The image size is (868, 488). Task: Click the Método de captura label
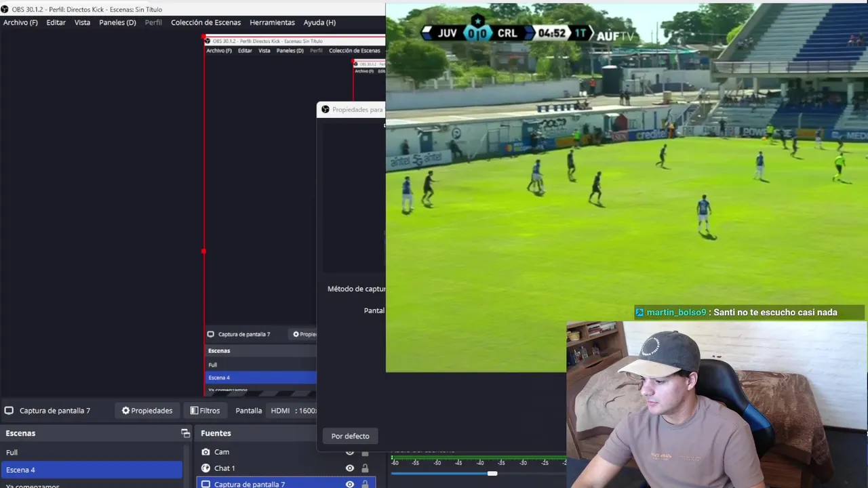click(x=356, y=289)
